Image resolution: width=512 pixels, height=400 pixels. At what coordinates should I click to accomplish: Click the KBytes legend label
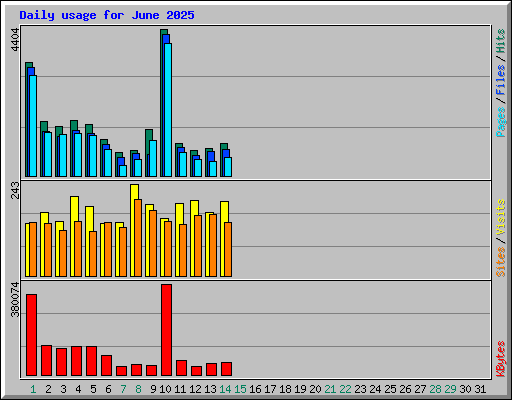[500, 359]
